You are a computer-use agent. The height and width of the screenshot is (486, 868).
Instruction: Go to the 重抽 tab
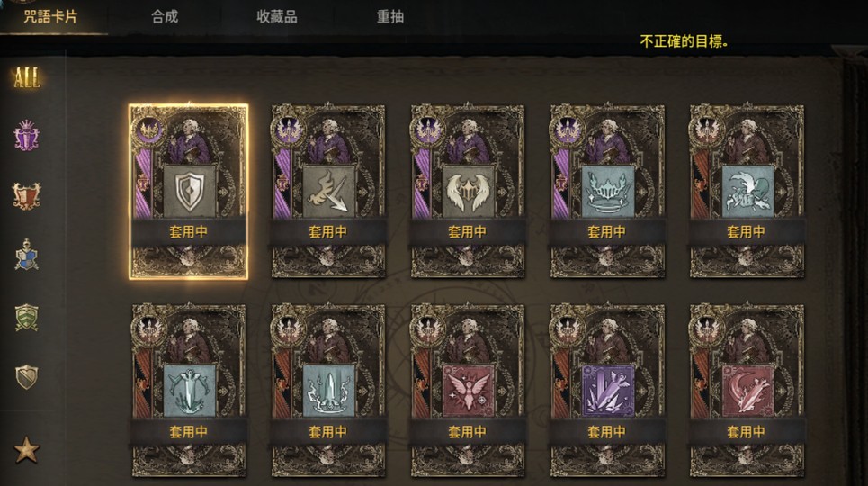(x=390, y=16)
